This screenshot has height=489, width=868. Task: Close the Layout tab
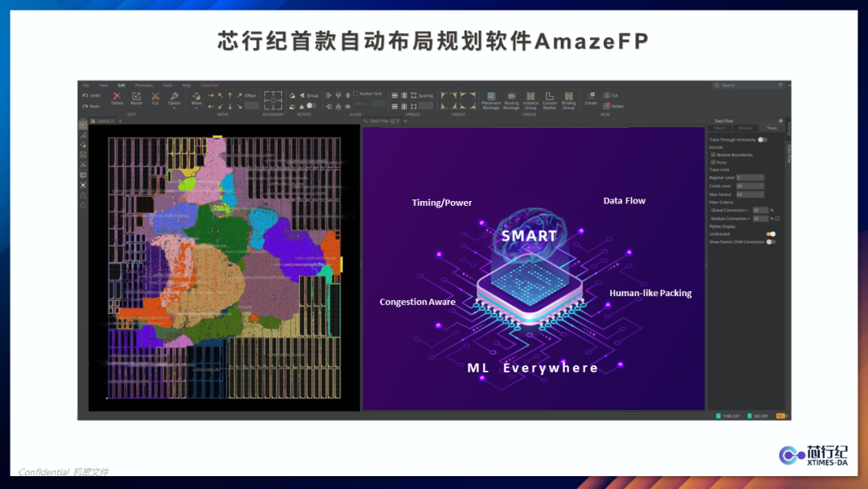click(113, 121)
